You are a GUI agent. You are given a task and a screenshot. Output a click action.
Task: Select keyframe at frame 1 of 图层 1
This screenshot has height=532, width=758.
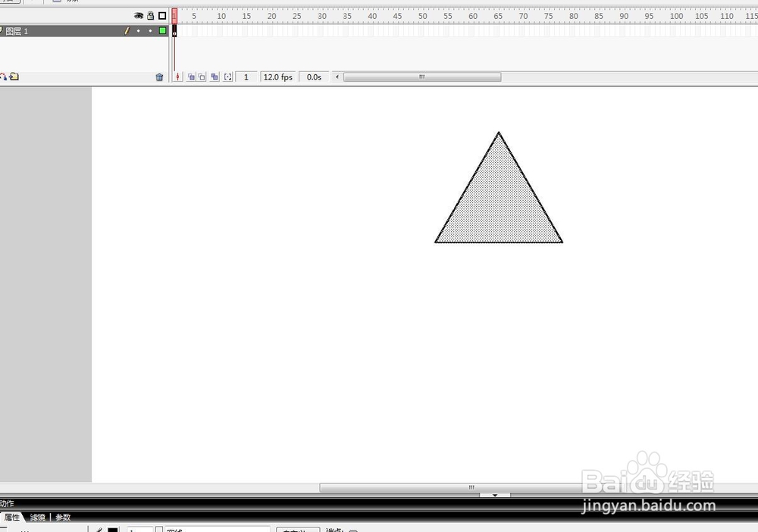point(174,31)
